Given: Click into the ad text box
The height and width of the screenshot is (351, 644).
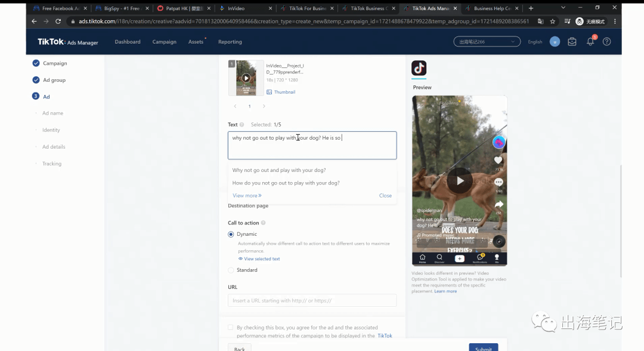Looking at the screenshot, I should tap(312, 146).
